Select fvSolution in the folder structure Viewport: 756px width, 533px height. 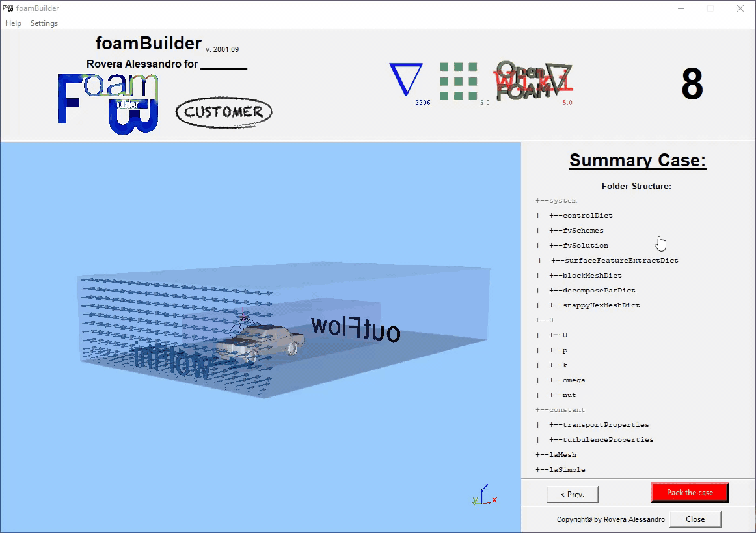click(578, 246)
